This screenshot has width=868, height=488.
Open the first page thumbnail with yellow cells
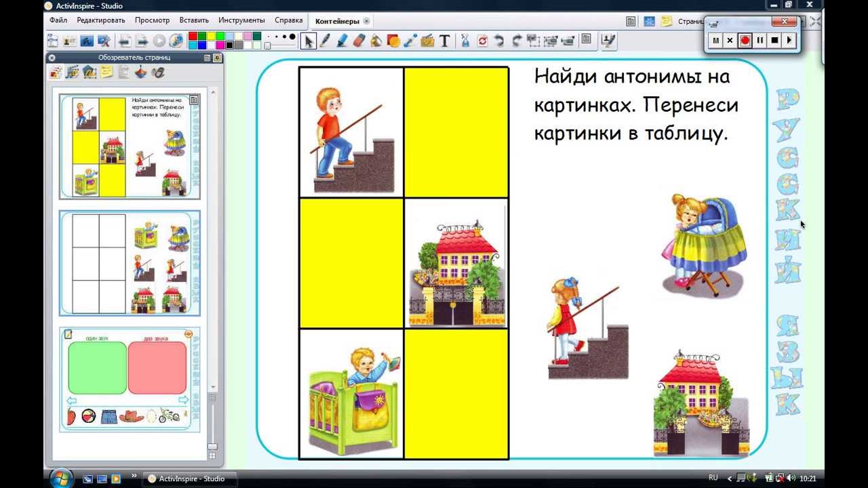pos(130,146)
